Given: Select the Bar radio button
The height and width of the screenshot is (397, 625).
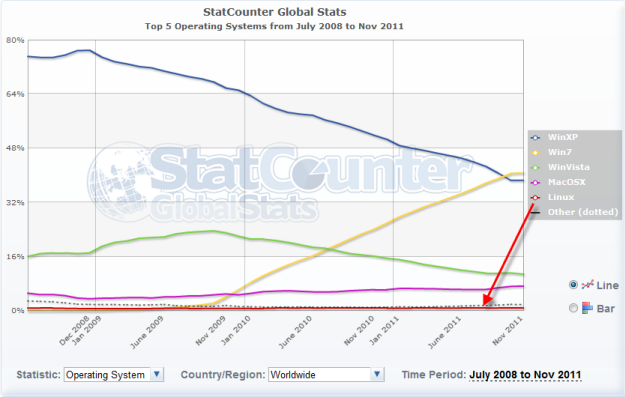Looking at the screenshot, I should click(573, 308).
